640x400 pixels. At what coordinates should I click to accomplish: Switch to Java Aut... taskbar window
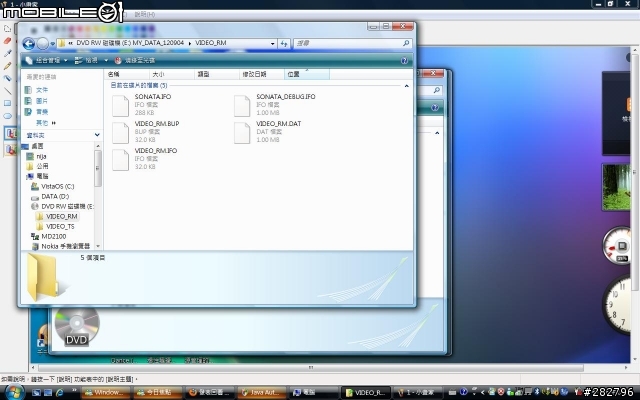(257, 392)
